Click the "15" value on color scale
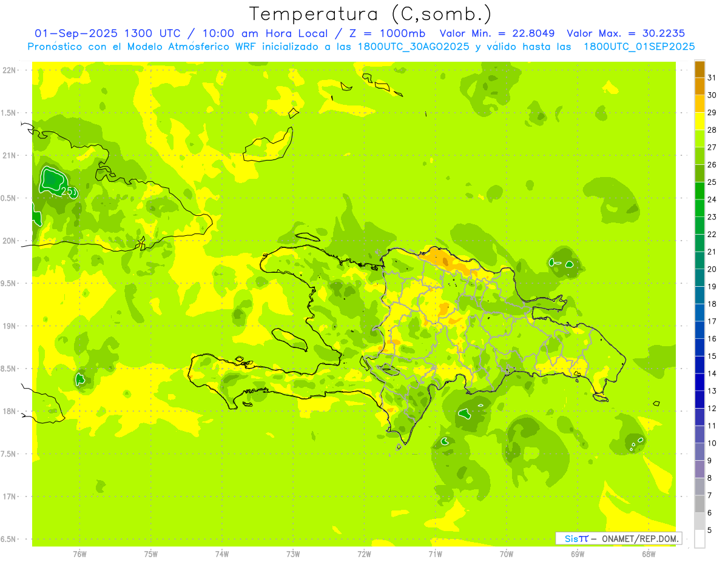Image resolution: width=728 pixels, height=562 pixels. tap(712, 356)
